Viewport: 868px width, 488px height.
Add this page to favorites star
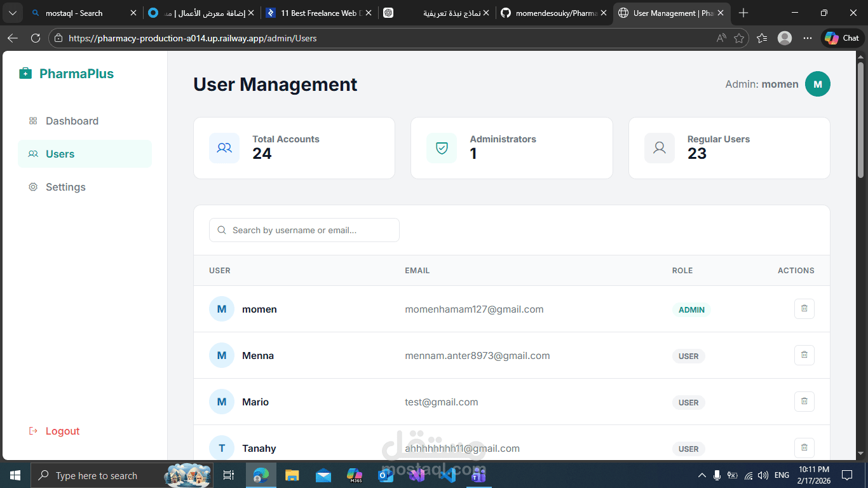(x=739, y=38)
